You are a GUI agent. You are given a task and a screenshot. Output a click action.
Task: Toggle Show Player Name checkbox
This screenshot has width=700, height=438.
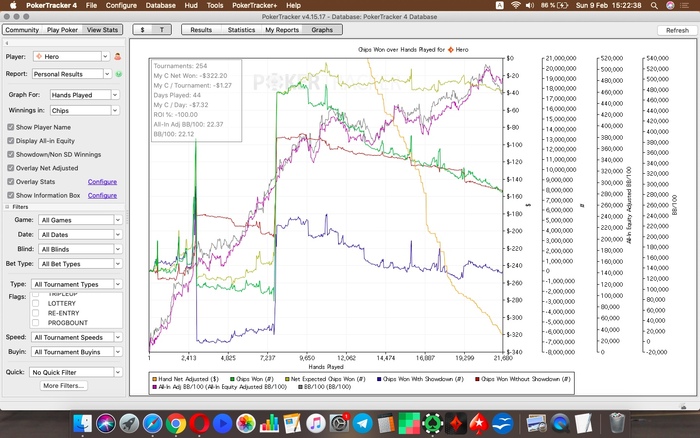click(x=11, y=127)
